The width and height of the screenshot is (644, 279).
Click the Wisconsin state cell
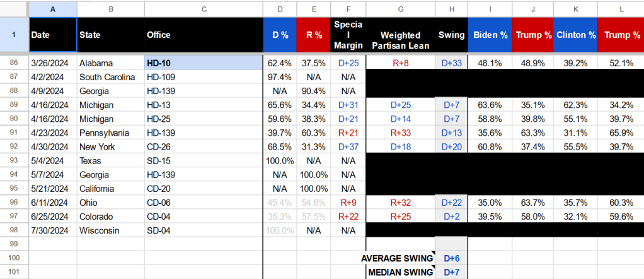(x=110, y=230)
